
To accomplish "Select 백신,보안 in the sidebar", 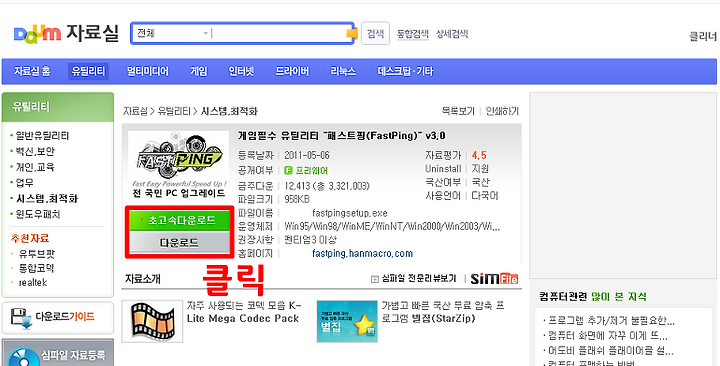I will pyautogui.click(x=35, y=152).
